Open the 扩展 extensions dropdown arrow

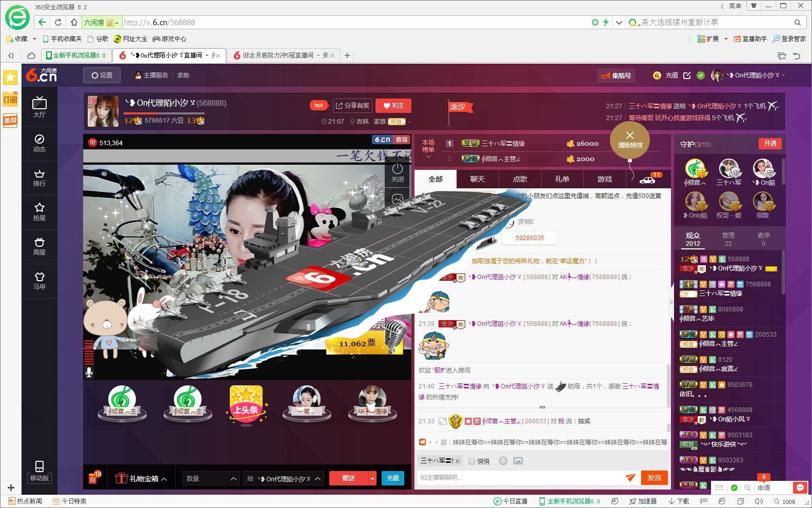coord(726,39)
